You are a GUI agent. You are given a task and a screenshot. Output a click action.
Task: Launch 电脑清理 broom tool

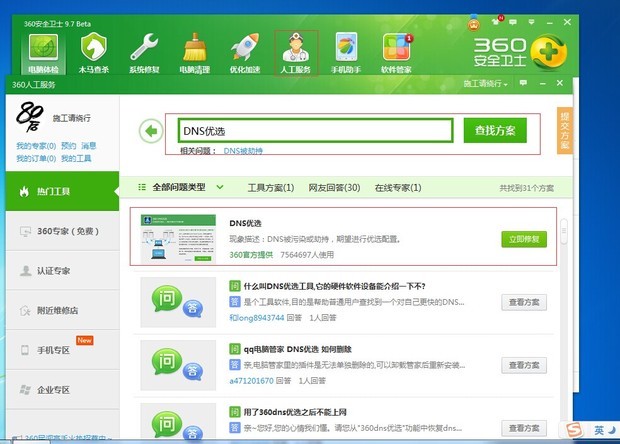click(195, 53)
